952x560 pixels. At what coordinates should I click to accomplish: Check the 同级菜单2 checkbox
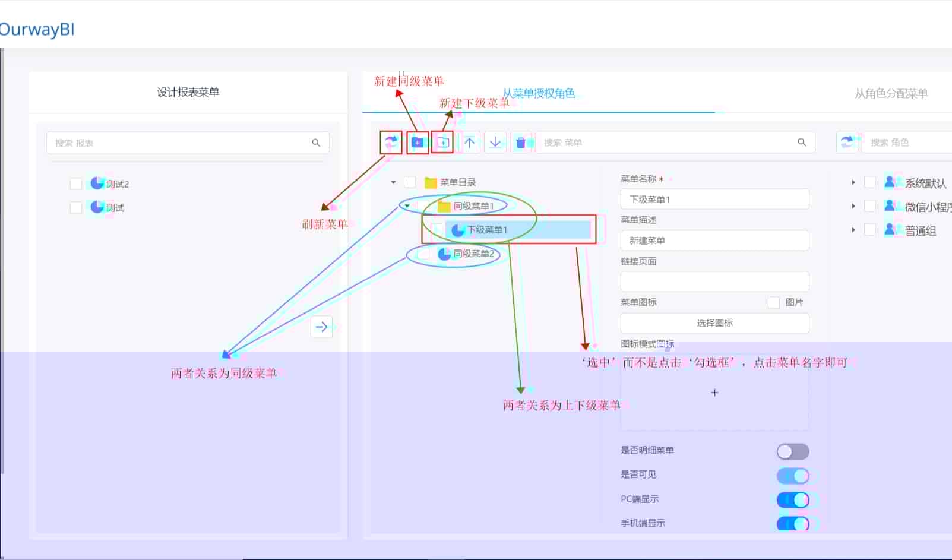click(x=423, y=254)
